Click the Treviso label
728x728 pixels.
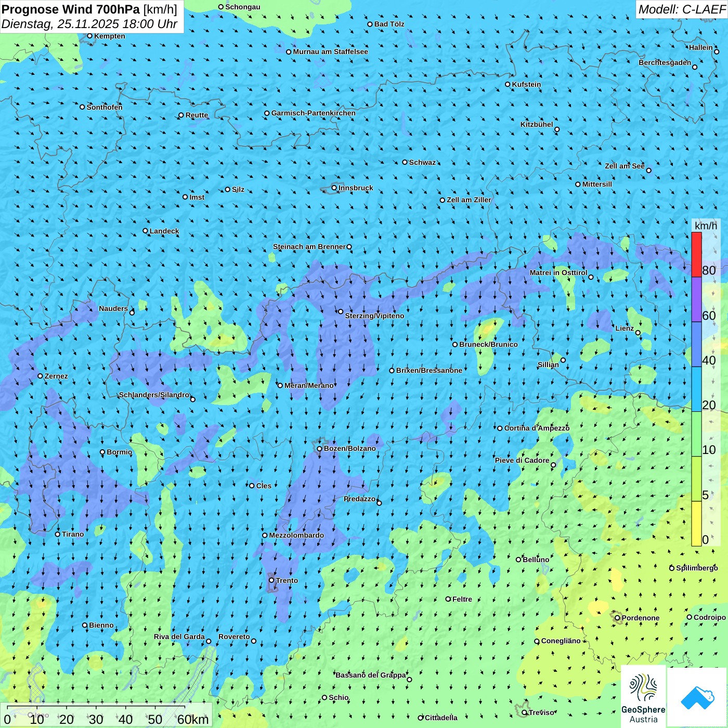(542, 712)
